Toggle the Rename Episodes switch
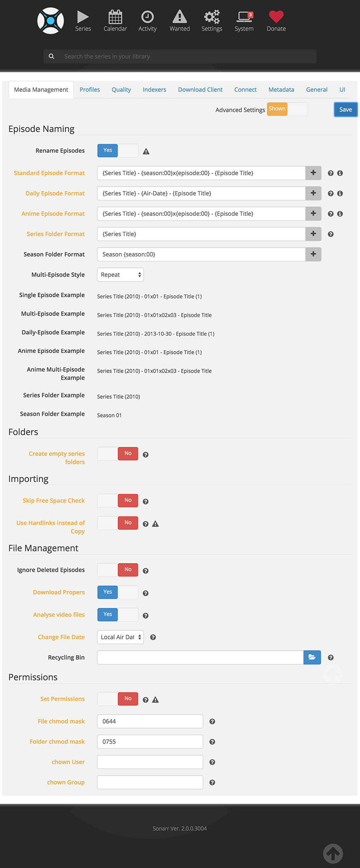360x868 pixels. (118, 151)
